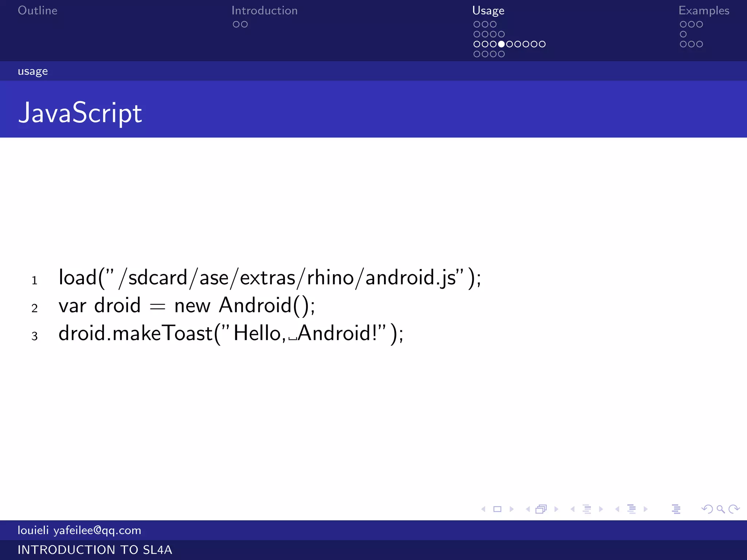Go to next section using its right arrow
Viewport: 747px width, 560px height.
[646, 509]
